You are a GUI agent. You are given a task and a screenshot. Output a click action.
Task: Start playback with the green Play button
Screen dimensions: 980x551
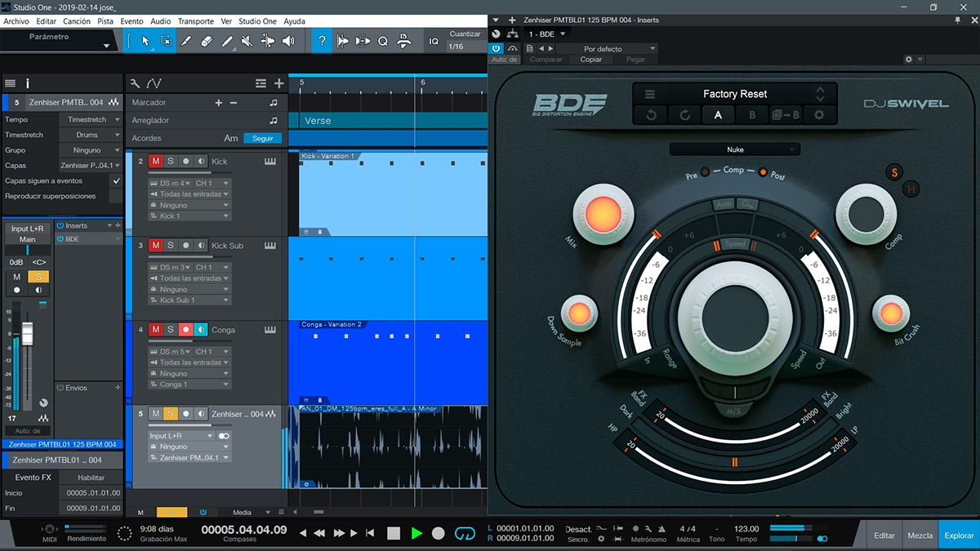coord(416,533)
